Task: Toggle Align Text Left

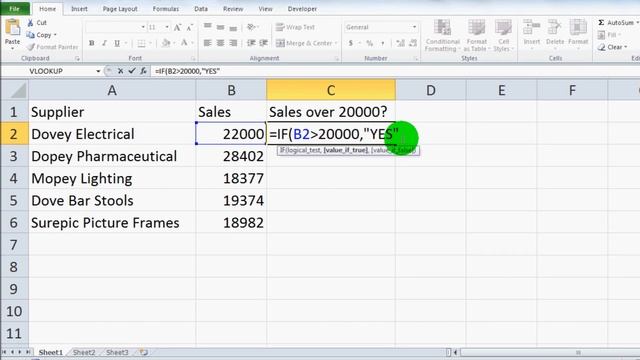Action: point(208,43)
